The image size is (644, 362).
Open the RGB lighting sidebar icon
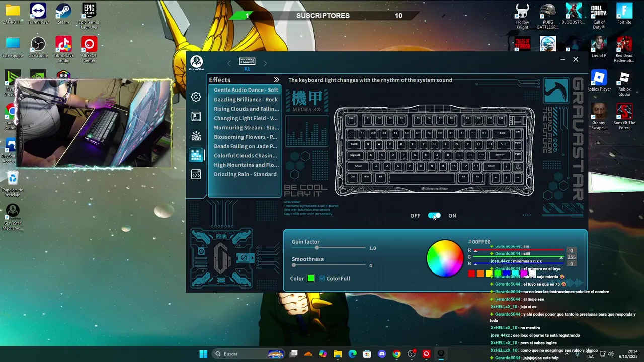196,136
